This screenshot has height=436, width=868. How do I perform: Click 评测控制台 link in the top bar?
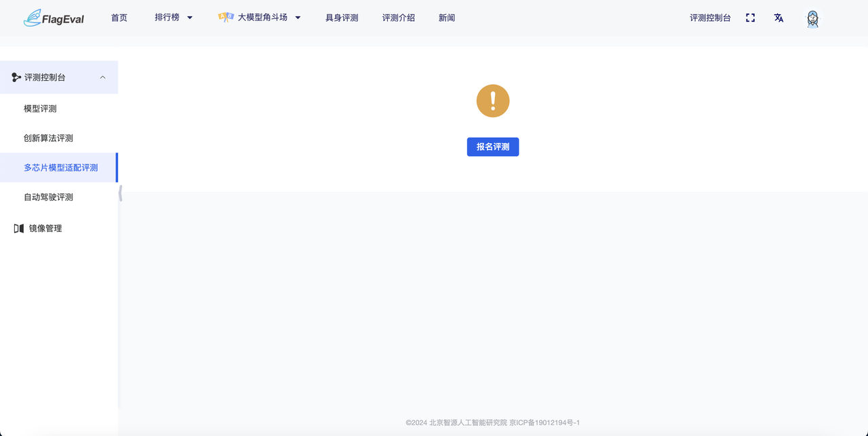coord(710,18)
